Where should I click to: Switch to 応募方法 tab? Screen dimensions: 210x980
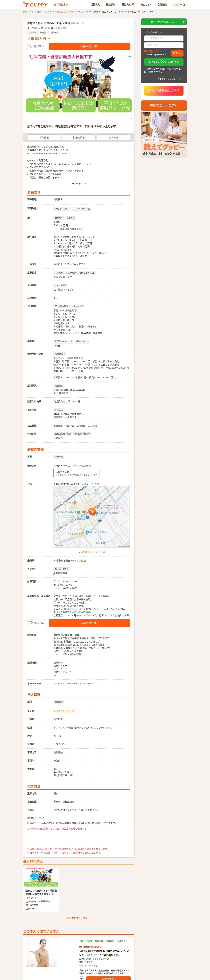pyautogui.click(x=114, y=137)
